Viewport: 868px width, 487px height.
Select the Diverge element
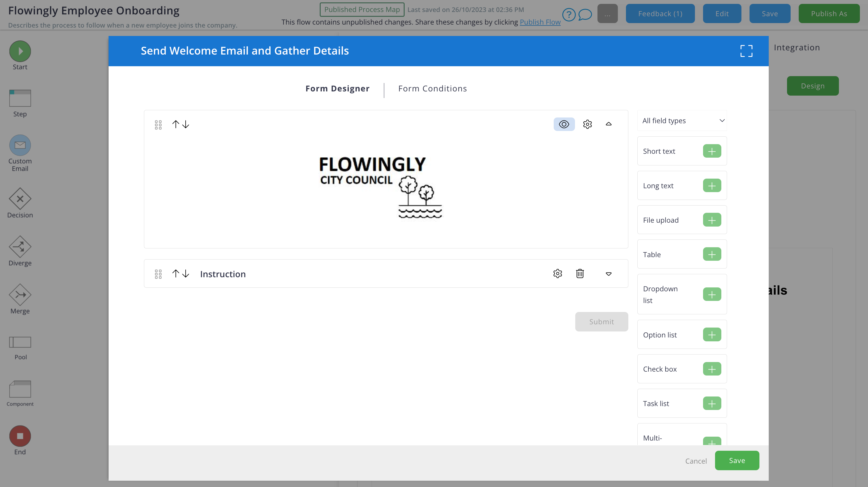19,250
